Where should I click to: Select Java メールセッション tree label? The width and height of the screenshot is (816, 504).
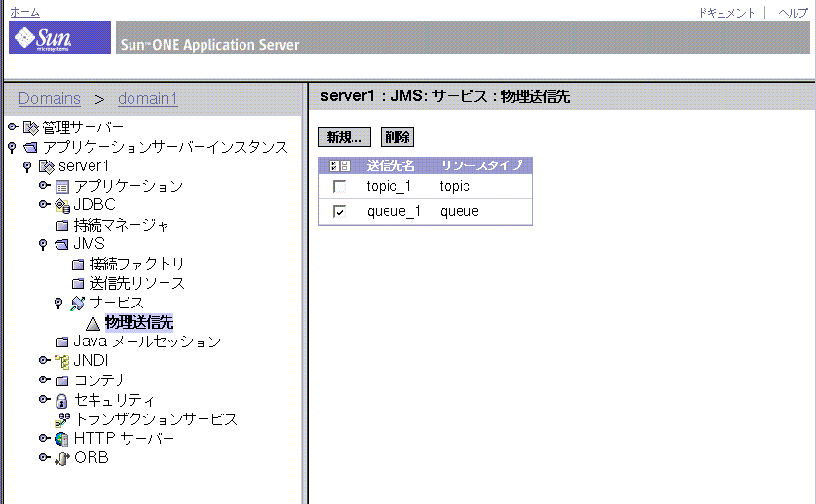pos(147,342)
